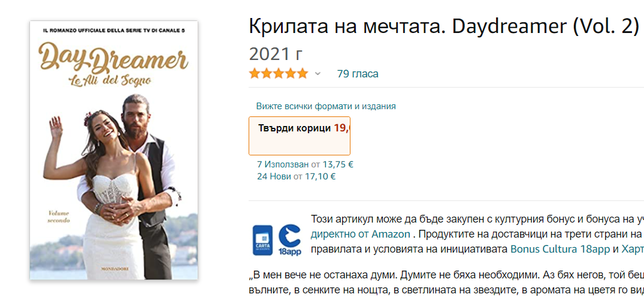The height and width of the screenshot is (297, 644).
Task: Click the 2021 г publication year
Action: (x=276, y=54)
